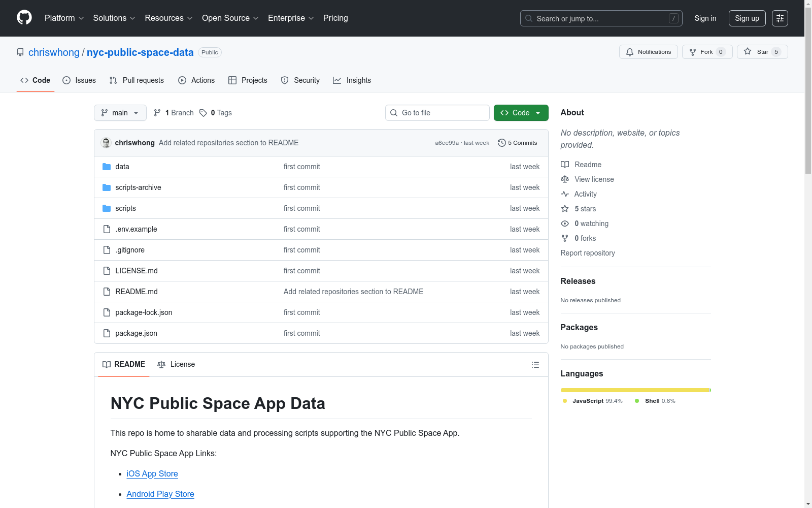Click the repository icon before chriswhong
The image size is (812, 508).
coord(20,52)
